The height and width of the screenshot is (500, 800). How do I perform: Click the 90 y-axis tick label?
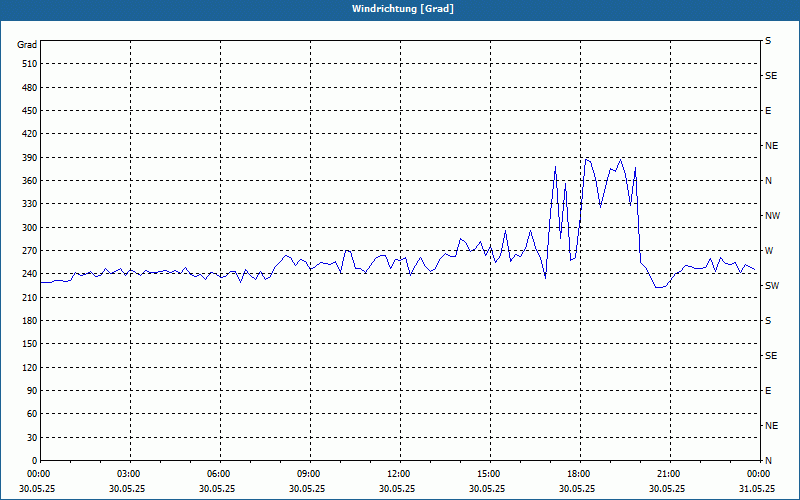[32, 391]
